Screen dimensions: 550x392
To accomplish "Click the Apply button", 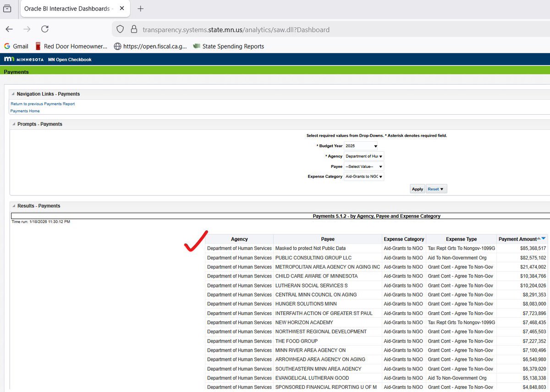I will 418,189.
